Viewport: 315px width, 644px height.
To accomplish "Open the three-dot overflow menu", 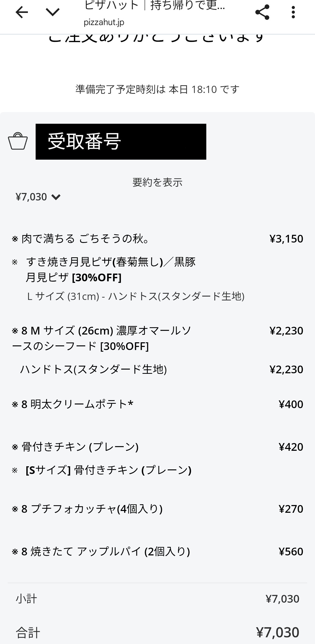I will [293, 12].
